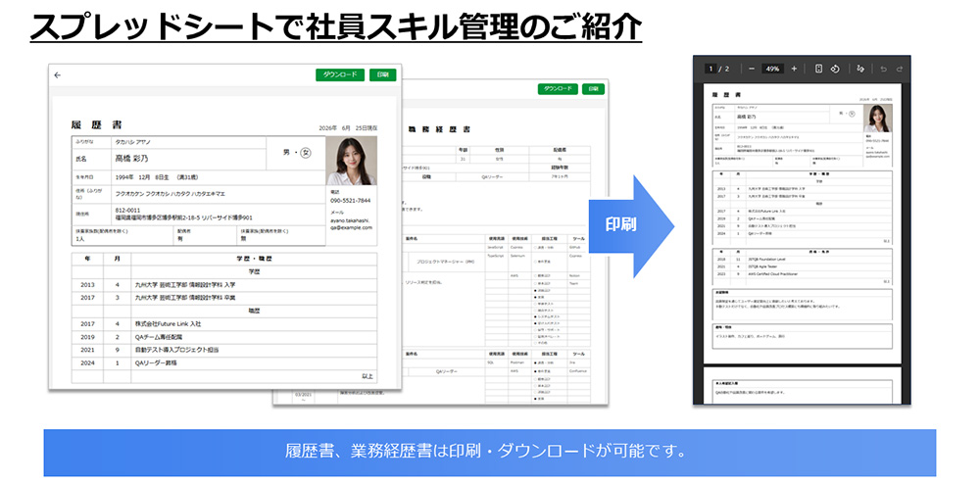The height and width of the screenshot is (482, 980).
Task: Click the QAチーム専任配属 row
Action: [x=224, y=337]
